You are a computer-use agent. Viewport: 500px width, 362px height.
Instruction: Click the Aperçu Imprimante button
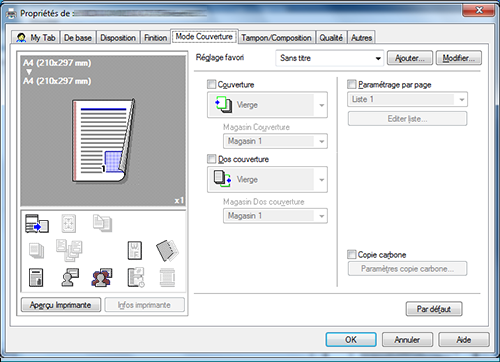pos(61,305)
